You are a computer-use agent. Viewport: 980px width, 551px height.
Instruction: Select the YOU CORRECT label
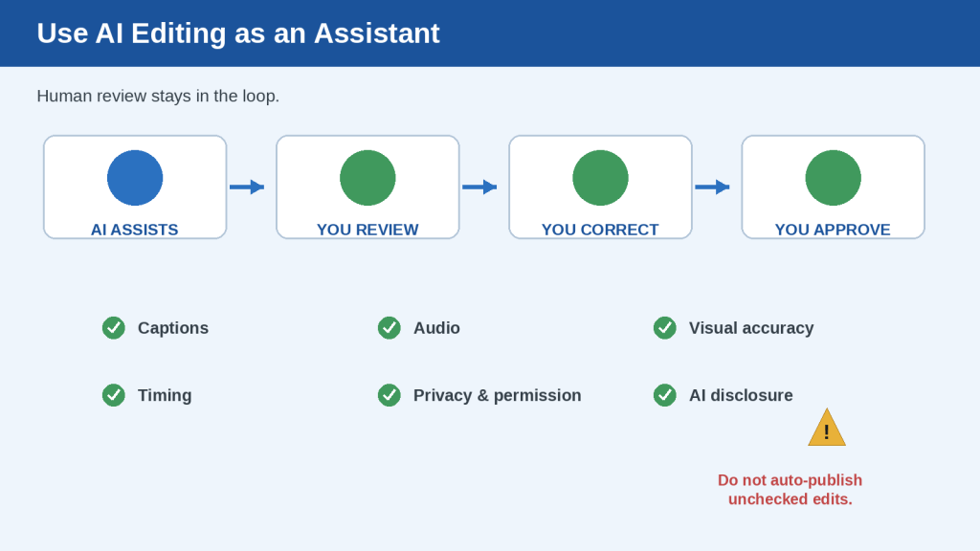[600, 230]
